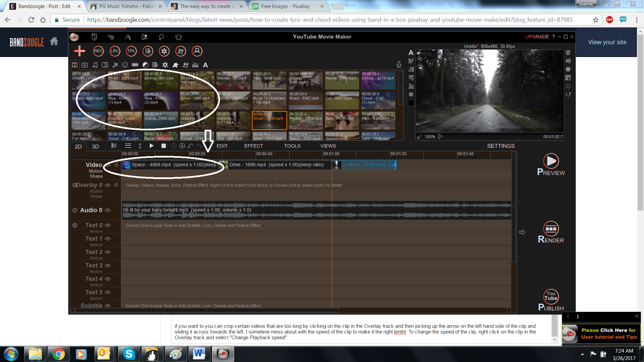Click the 3D icon right of preview
This screenshot has height=362, width=644.
pyautogui.click(x=568, y=86)
